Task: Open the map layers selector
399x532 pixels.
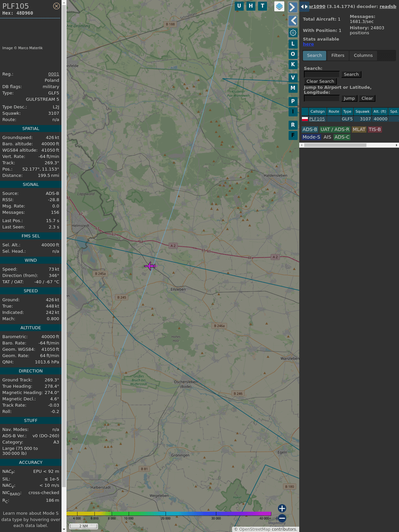Action: click(x=279, y=6)
